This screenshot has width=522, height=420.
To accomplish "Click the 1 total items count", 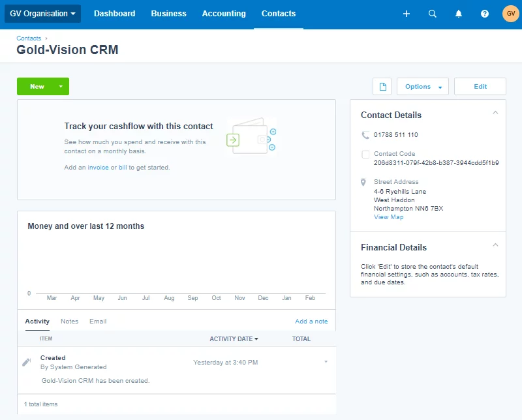I will coord(40,404).
